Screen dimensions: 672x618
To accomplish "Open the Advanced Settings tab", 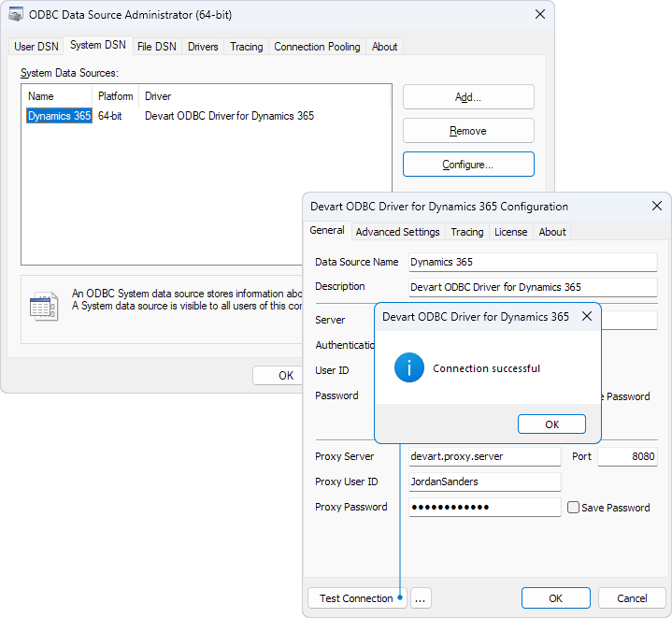I will tap(397, 232).
